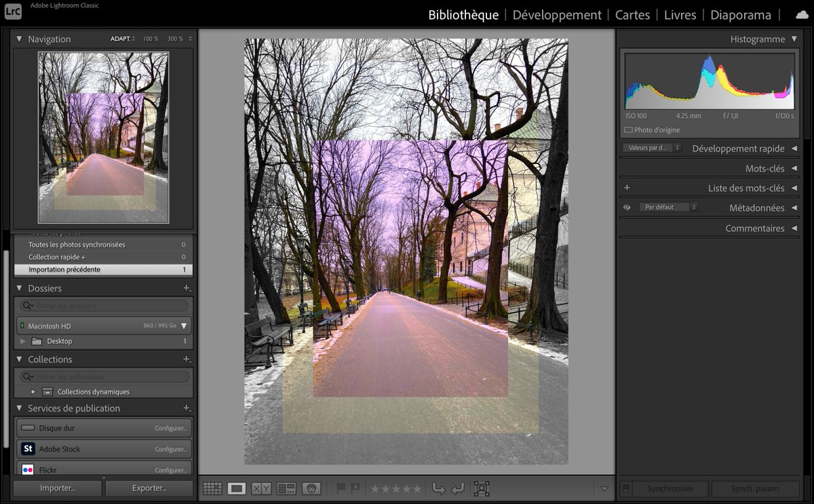814x504 pixels.
Task: Open the Par défaut metadata dropdown
Action: [x=668, y=207]
